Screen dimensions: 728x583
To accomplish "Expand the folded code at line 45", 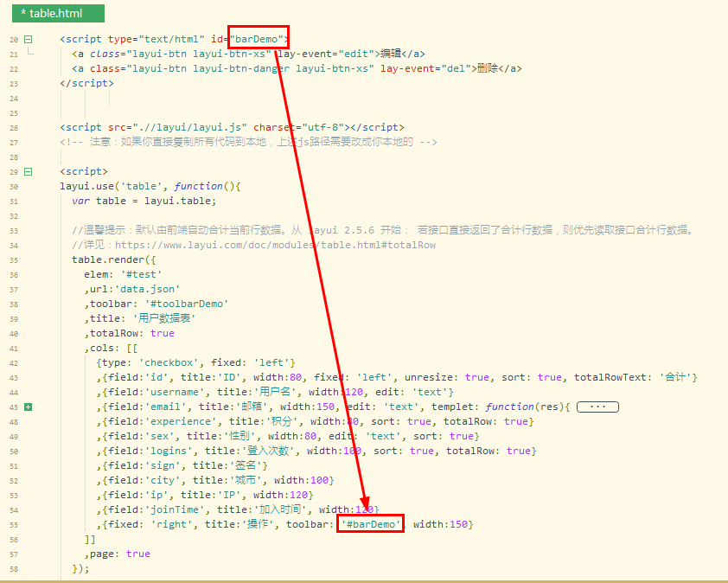I will click(x=28, y=407).
